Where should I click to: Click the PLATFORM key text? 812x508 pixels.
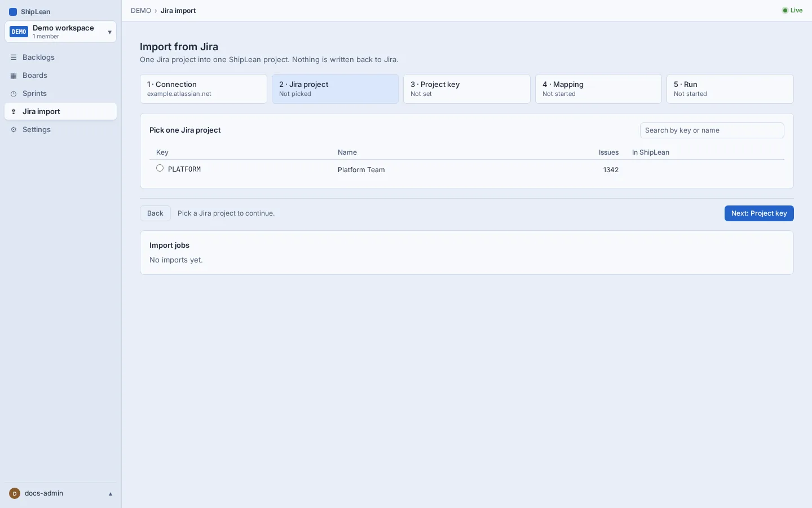(184, 169)
